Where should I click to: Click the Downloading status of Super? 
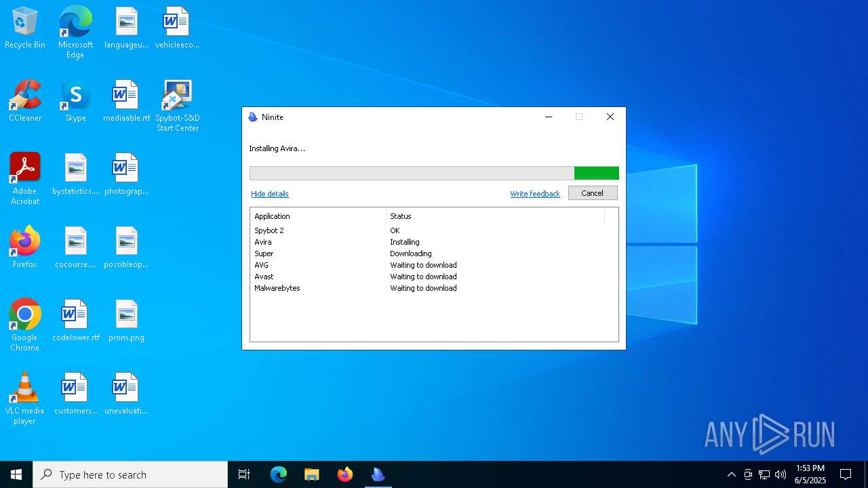pos(411,253)
